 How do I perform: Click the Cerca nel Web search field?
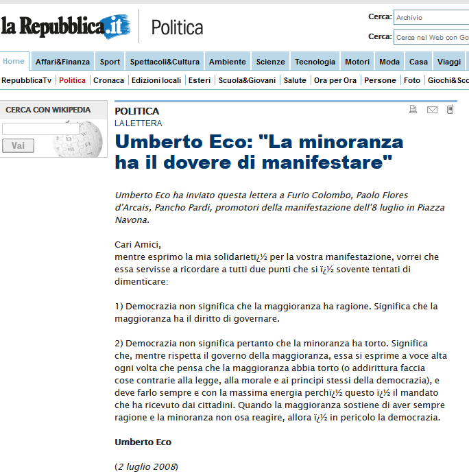(431, 37)
